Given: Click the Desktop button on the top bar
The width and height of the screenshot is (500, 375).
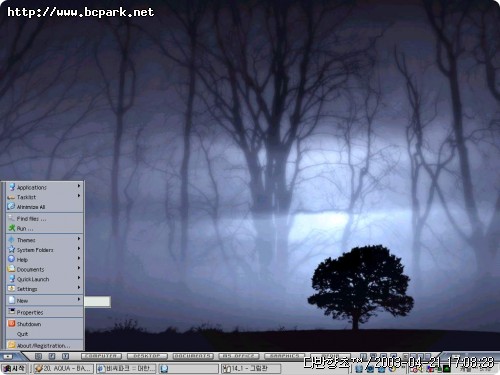Looking at the screenshot, I should point(147,356).
